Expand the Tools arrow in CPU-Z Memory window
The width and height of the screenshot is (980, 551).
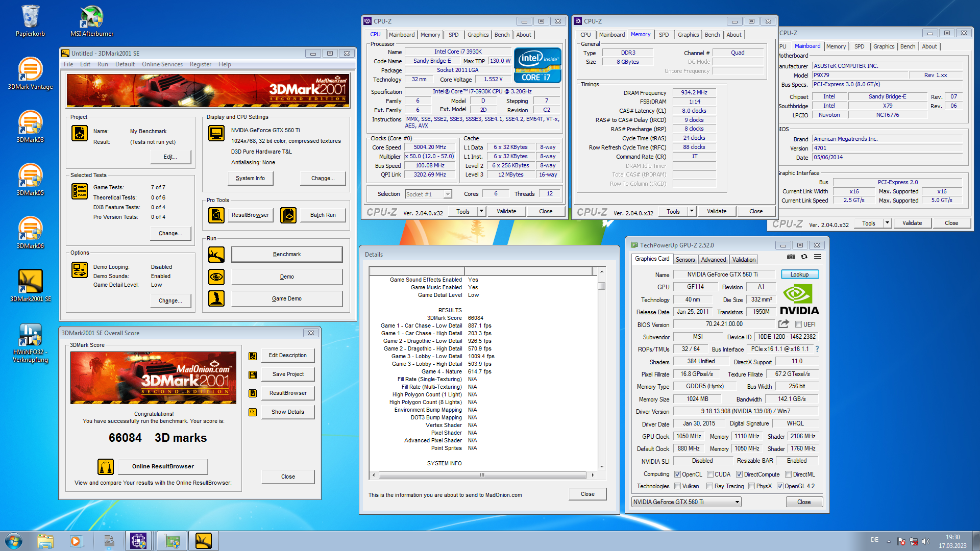tap(692, 211)
